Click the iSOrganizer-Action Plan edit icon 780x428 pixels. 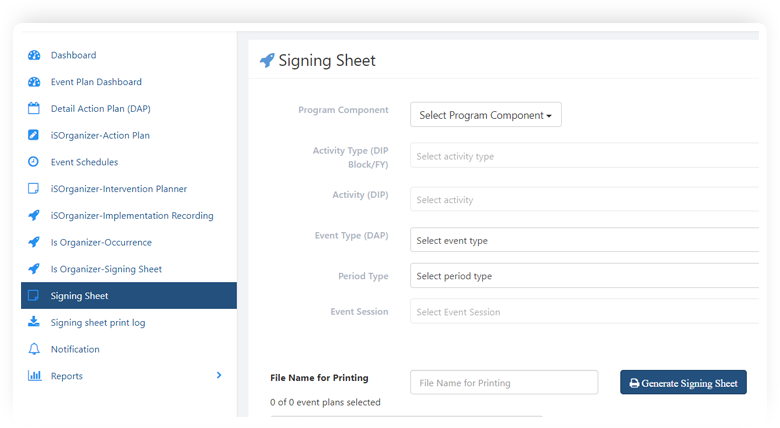coord(33,135)
